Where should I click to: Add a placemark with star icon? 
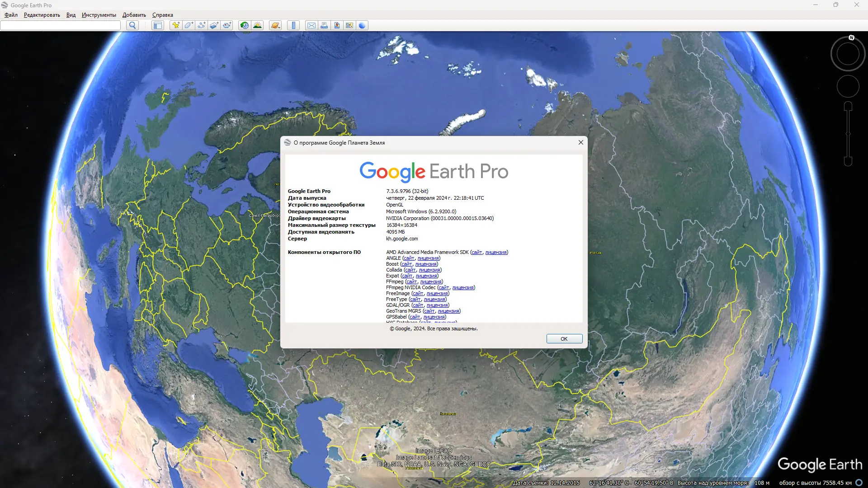176,25
